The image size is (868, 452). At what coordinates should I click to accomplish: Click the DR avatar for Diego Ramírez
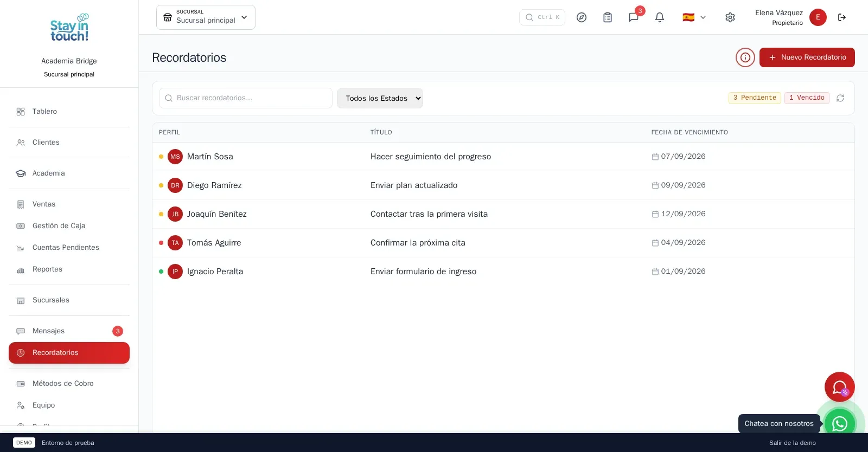(x=175, y=185)
